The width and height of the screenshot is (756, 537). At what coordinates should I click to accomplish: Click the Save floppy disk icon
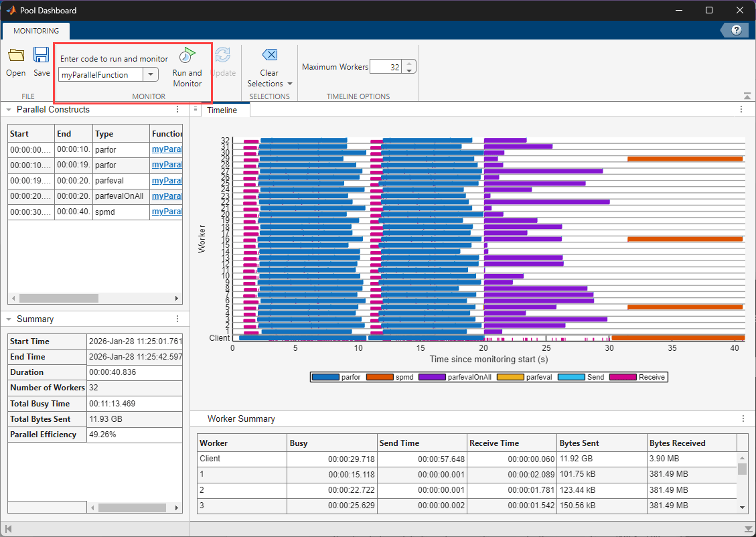point(42,55)
